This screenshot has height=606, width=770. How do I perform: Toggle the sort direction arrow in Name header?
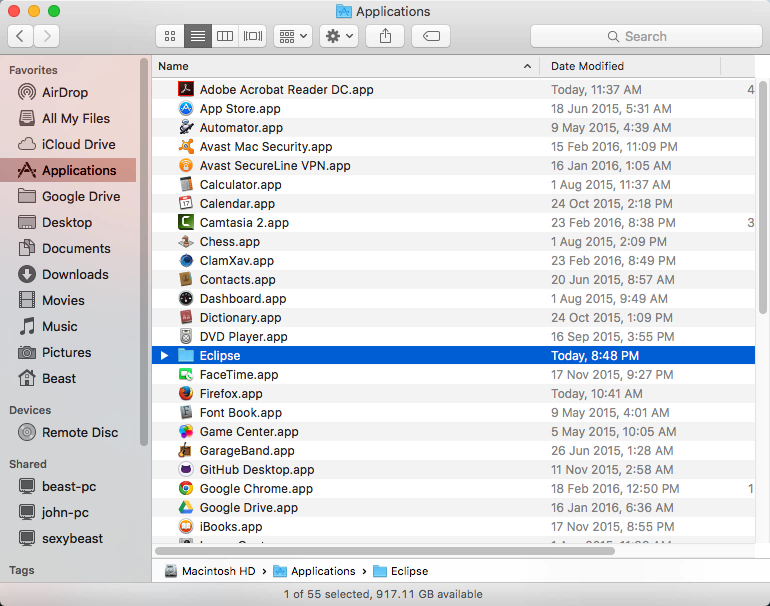click(x=527, y=66)
